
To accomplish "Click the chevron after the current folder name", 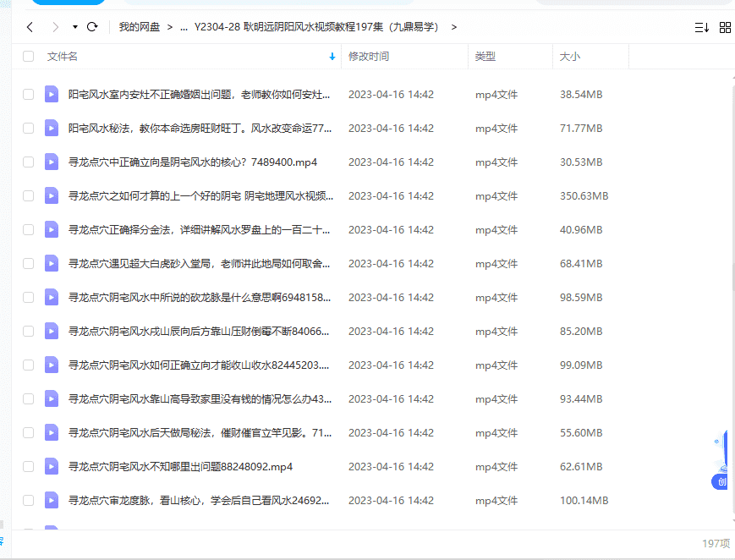I will [454, 27].
